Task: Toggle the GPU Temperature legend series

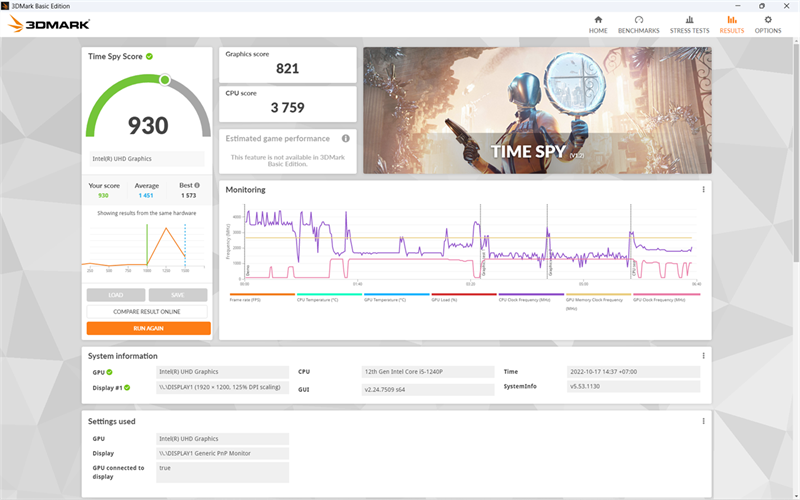Action: [x=396, y=297]
